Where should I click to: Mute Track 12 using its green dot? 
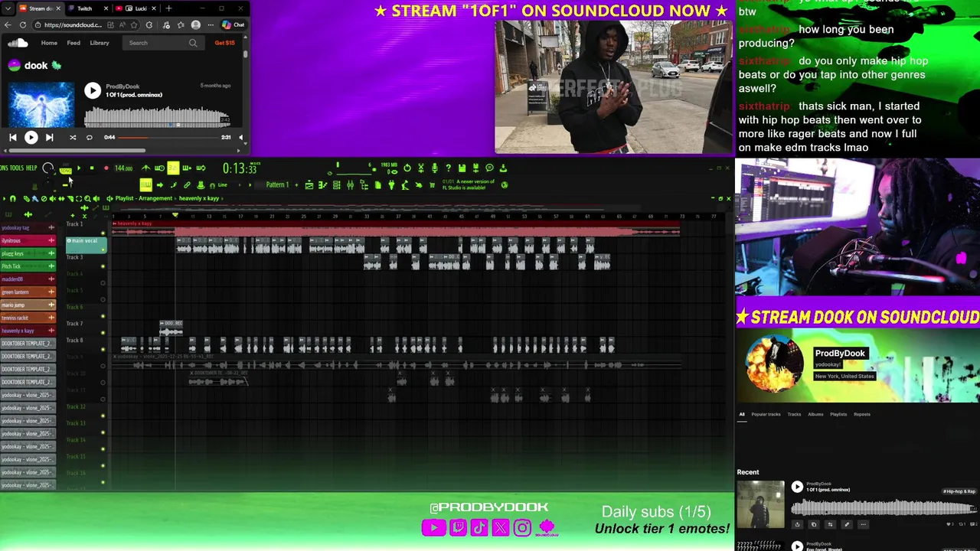[103, 416]
